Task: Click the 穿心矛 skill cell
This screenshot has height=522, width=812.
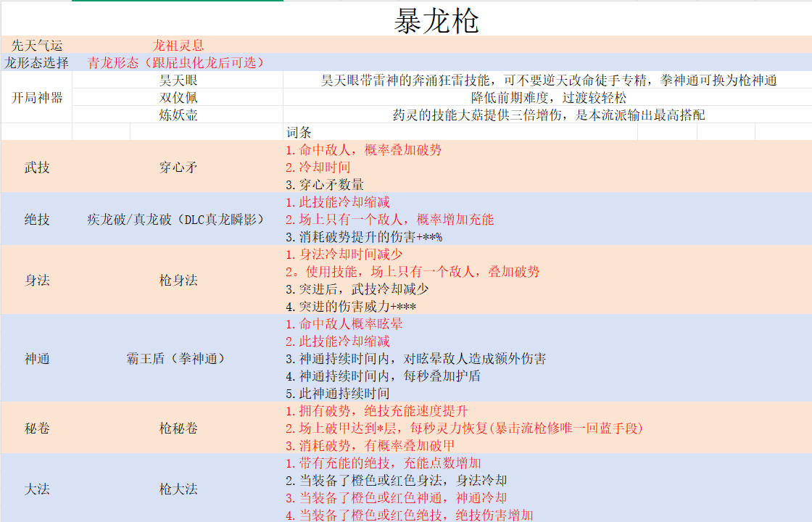Action: point(178,167)
